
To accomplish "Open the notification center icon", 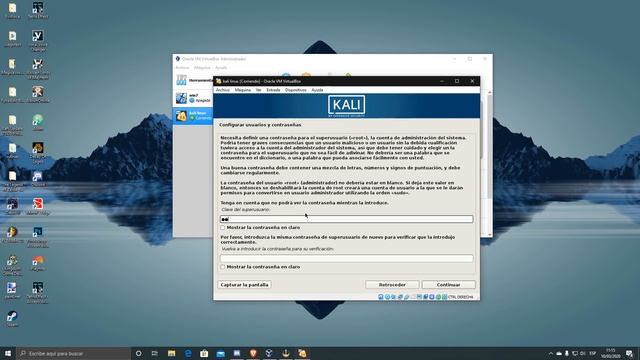I will [629, 353].
